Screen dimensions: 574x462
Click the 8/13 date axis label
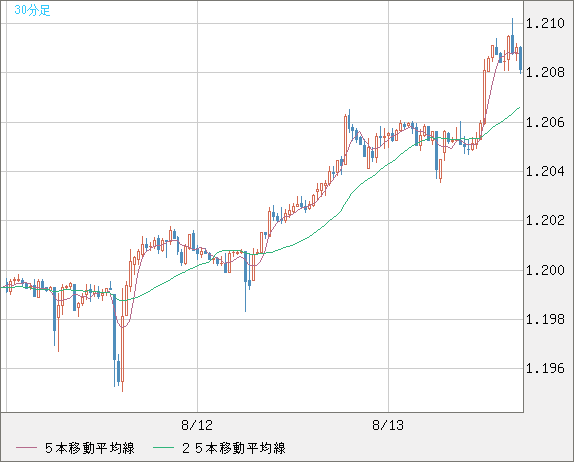388,425
